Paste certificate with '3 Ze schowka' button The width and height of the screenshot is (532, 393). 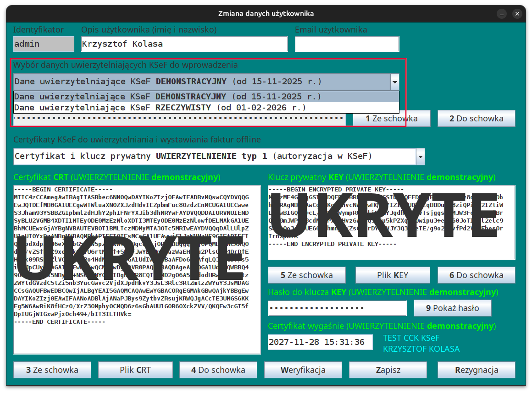coord(52,370)
